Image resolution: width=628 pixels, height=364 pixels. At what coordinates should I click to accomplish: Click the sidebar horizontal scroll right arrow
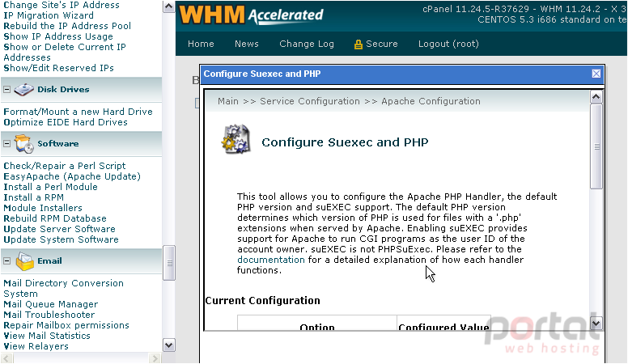155,358
